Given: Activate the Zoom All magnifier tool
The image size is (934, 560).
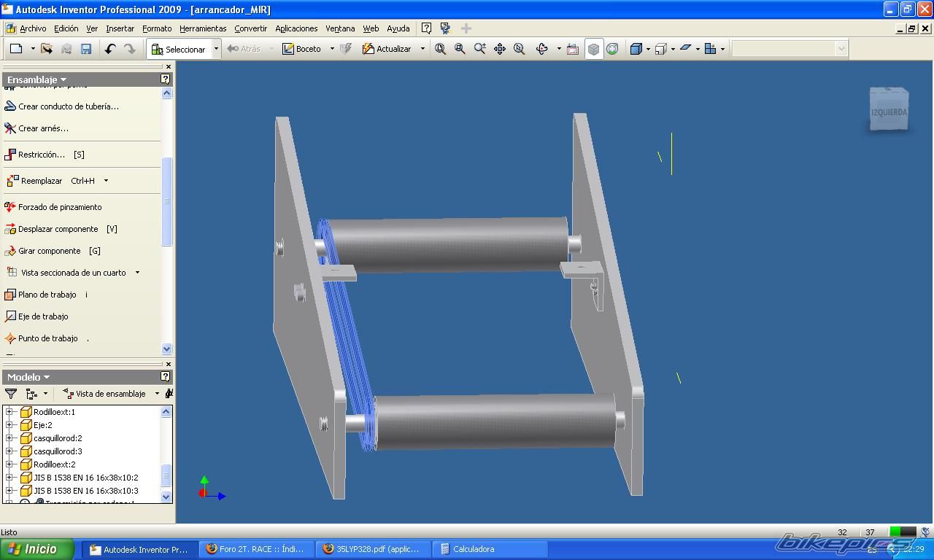Looking at the screenshot, I should click(441, 49).
